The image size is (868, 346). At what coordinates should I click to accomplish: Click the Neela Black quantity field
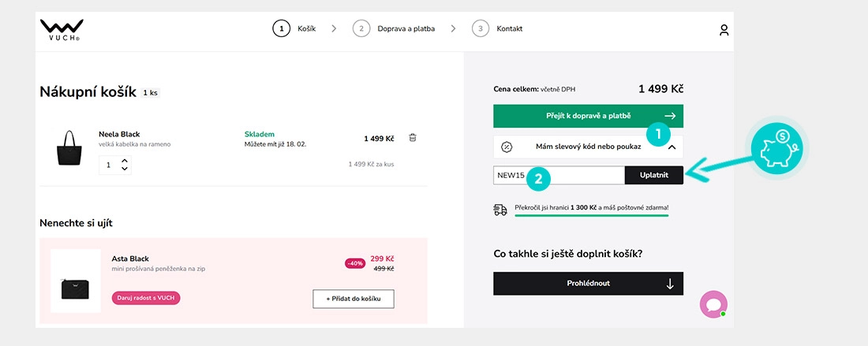tap(109, 165)
